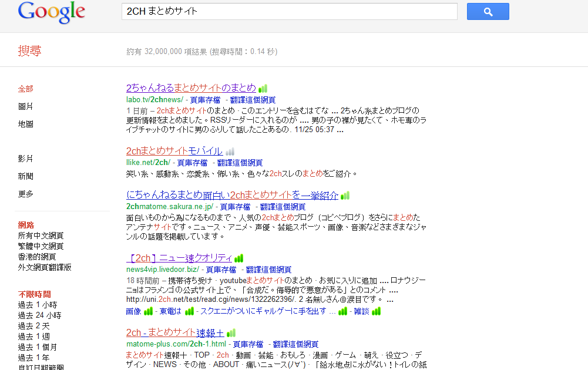The width and height of the screenshot is (588, 370).
Task: Select 全部 in the left sidebar
Action: click(x=25, y=89)
